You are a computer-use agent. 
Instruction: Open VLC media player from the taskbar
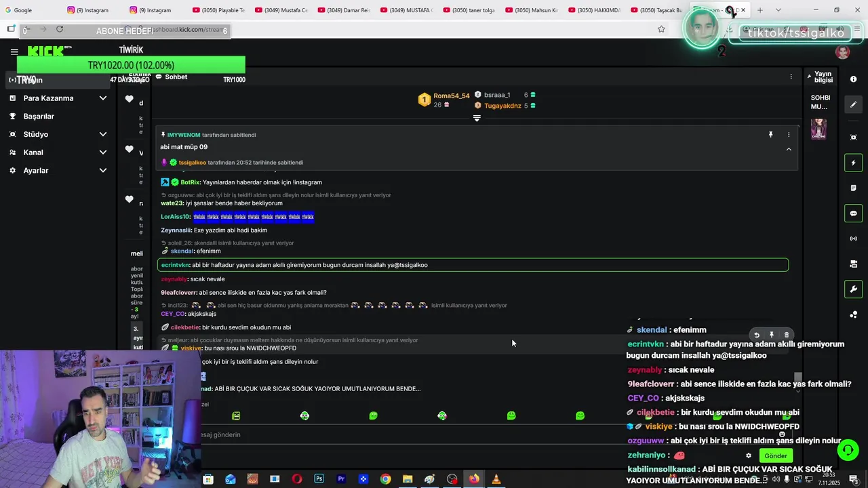(496, 479)
